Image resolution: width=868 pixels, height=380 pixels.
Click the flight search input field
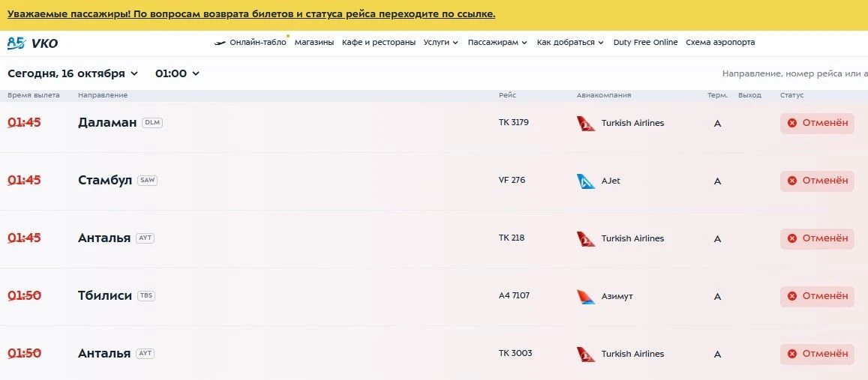[795, 73]
